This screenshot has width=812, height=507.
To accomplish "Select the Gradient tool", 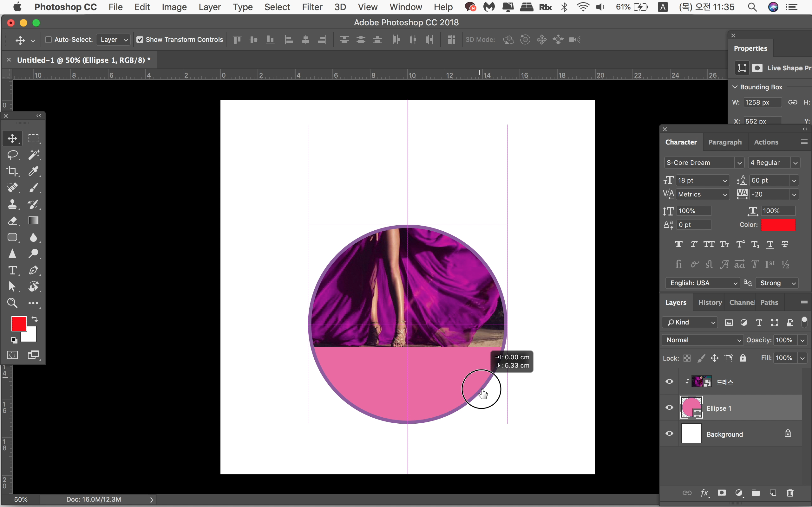I will point(33,221).
